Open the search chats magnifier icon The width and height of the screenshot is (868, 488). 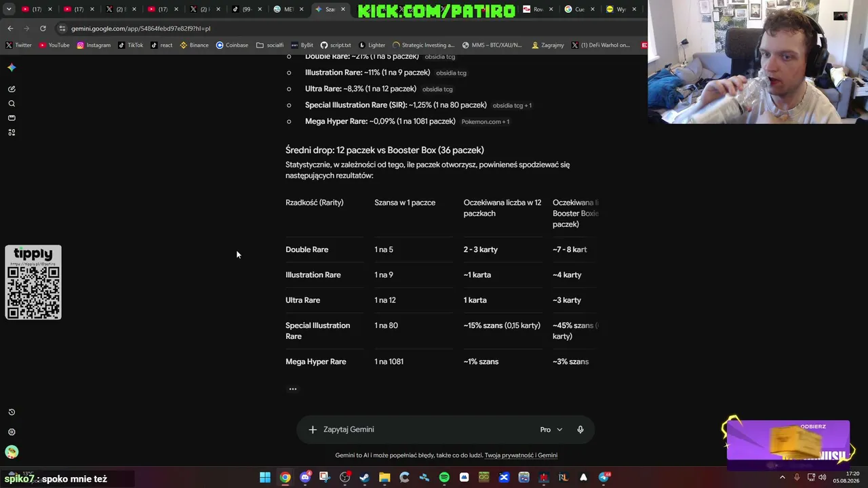pos(12,104)
